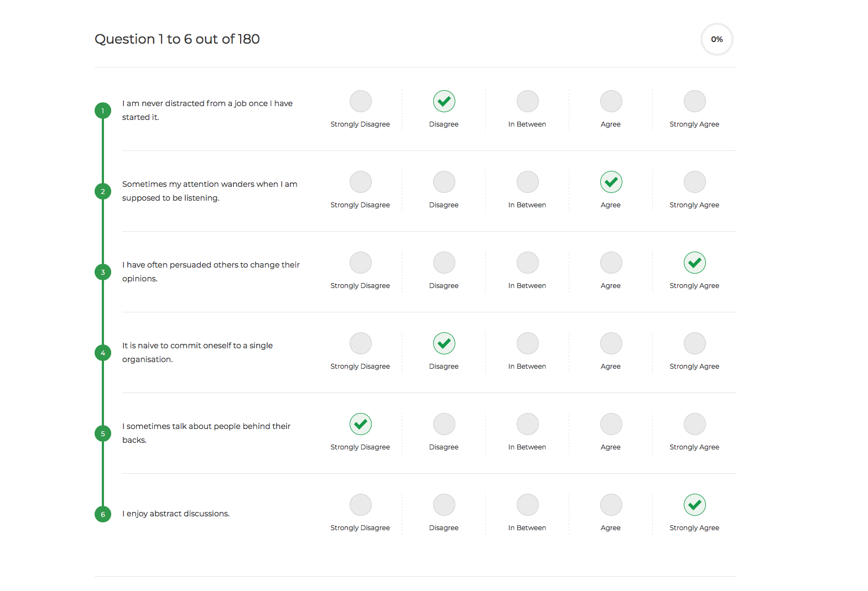Choose In Between for persuaded others question
The width and height of the screenshot is (868, 591).
527,263
